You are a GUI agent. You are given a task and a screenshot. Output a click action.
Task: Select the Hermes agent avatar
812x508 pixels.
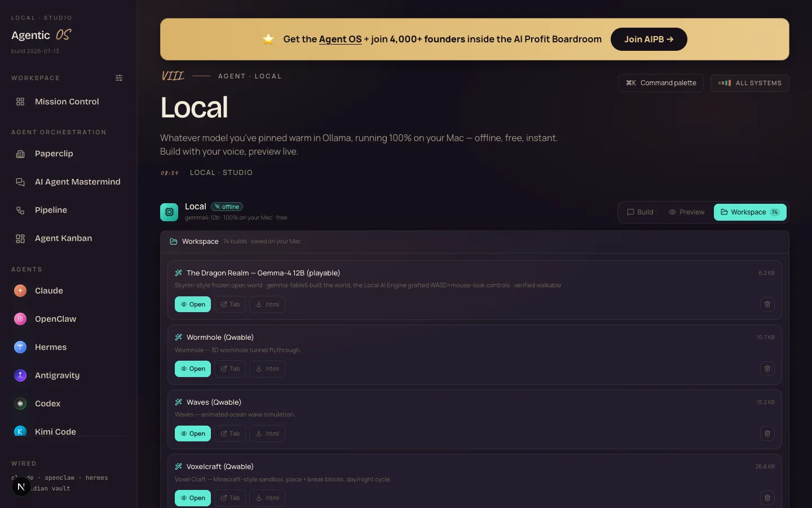20,347
